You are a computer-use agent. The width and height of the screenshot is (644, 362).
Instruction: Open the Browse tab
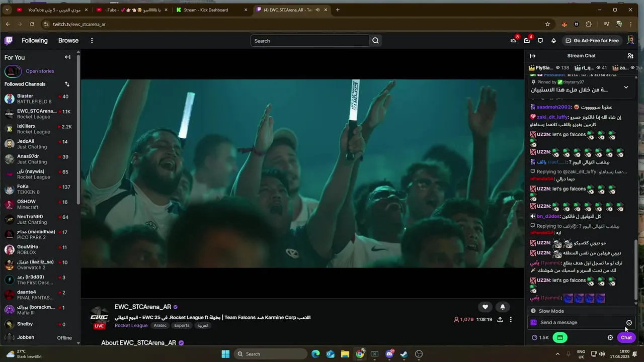68,41
